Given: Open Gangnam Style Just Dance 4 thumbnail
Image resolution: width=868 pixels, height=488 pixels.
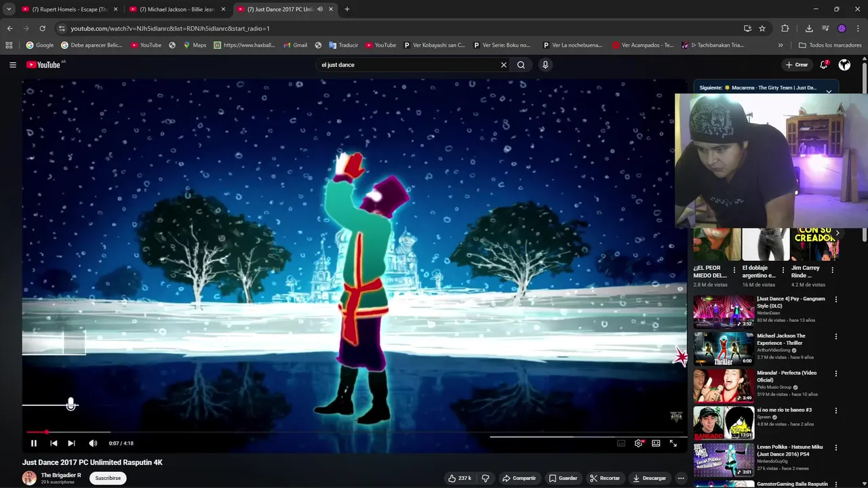Looking at the screenshot, I should pos(723,312).
